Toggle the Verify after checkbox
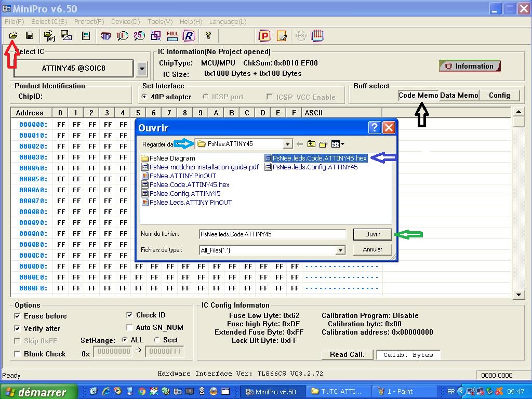The height and width of the screenshot is (399, 532). click(x=17, y=328)
